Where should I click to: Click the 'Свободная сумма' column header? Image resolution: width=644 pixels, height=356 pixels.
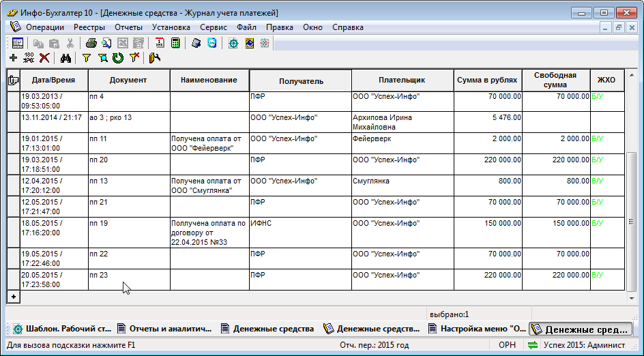pos(556,80)
